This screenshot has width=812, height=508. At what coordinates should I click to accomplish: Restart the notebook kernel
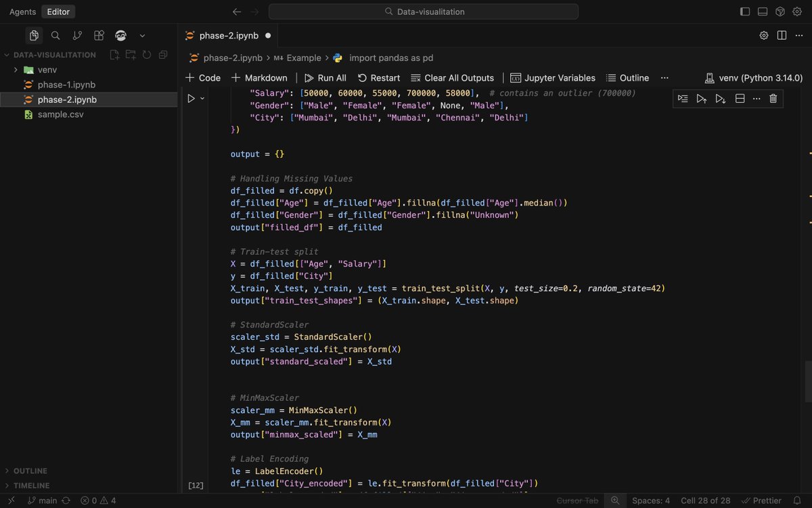click(x=379, y=78)
